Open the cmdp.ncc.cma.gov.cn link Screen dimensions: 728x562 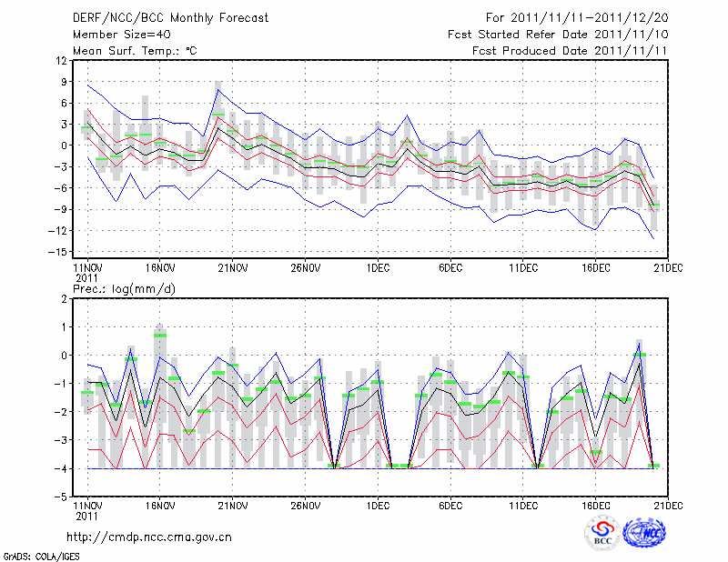(x=150, y=537)
